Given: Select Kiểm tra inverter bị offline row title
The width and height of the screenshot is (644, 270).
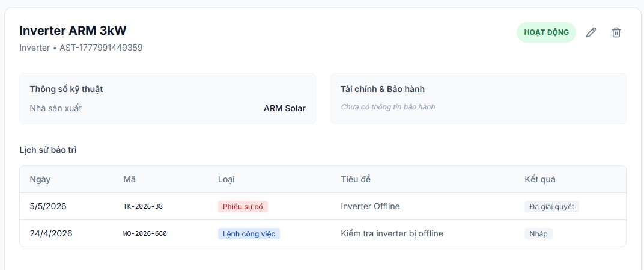Looking at the screenshot, I should [x=392, y=233].
